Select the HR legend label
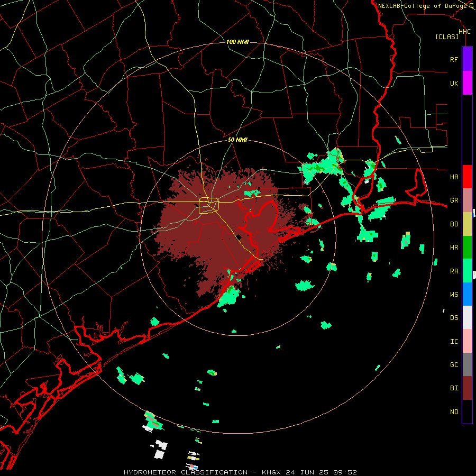Screen dimensions: 476x476 (454, 248)
